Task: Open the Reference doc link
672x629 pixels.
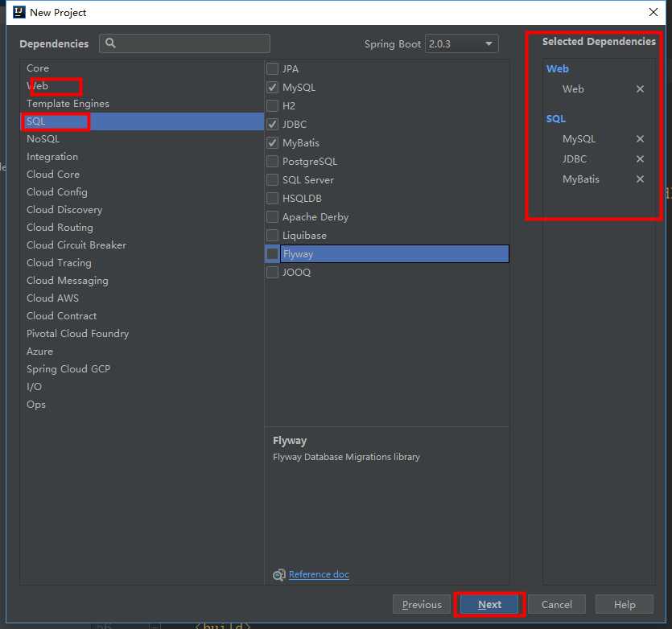Action: point(319,574)
